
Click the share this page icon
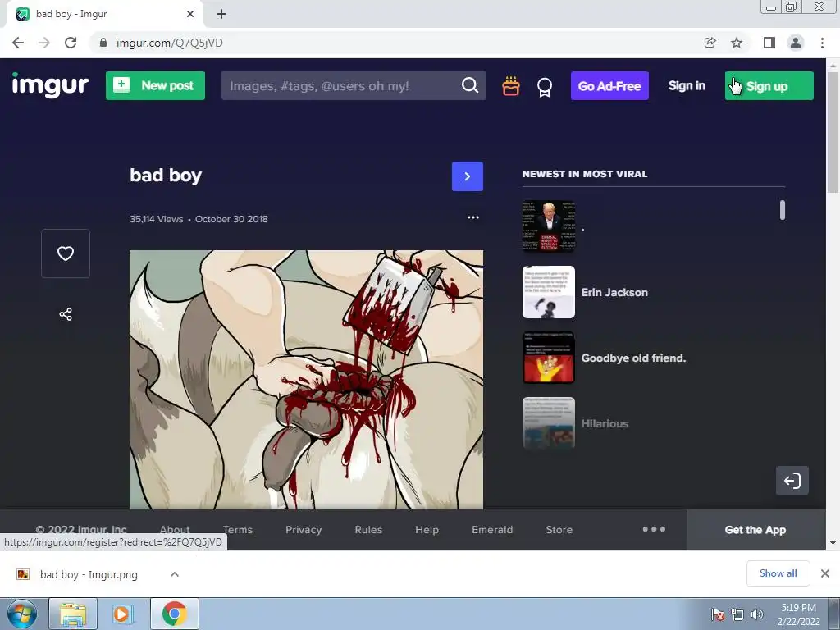(x=710, y=43)
